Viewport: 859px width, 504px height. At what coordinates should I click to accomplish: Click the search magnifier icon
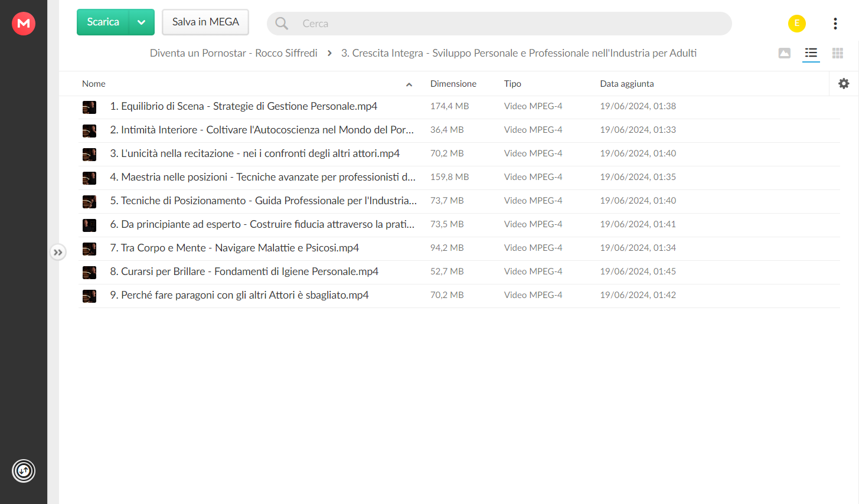(x=282, y=23)
